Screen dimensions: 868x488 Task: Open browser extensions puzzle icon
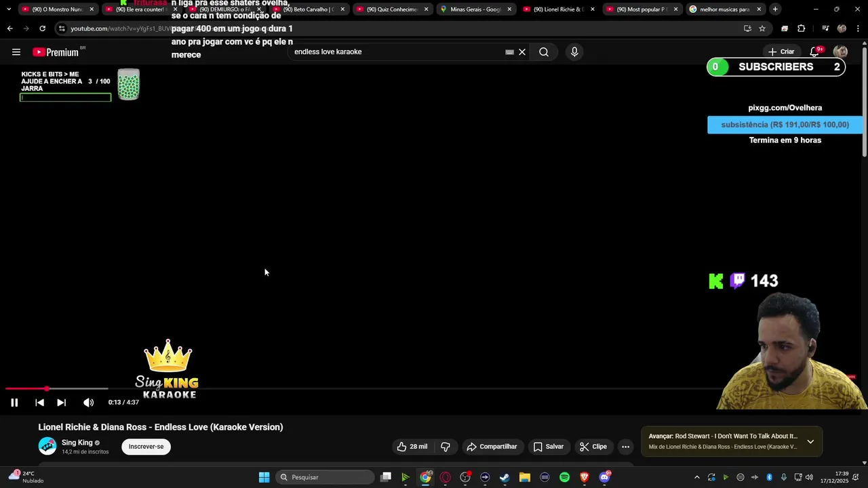(802, 28)
